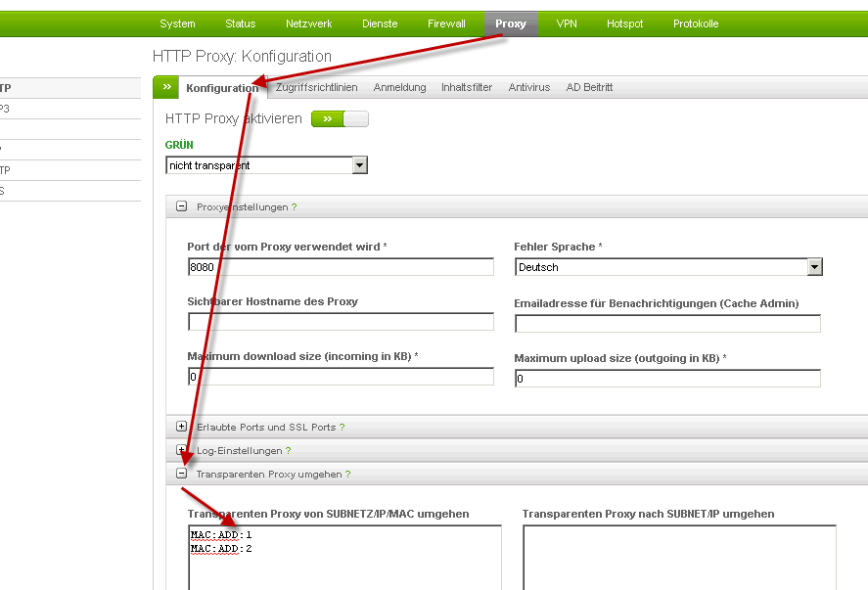The height and width of the screenshot is (590, 868).
Task: Click help question mark next to Erlaubte Ports
Action: 342,428
